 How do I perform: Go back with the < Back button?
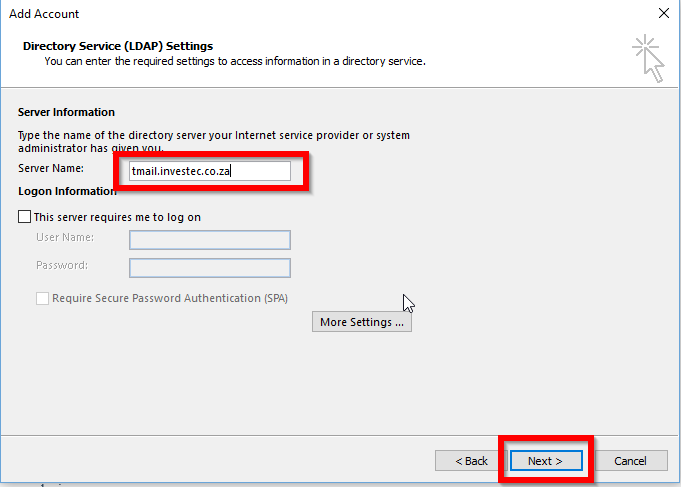tap(471, 461)
